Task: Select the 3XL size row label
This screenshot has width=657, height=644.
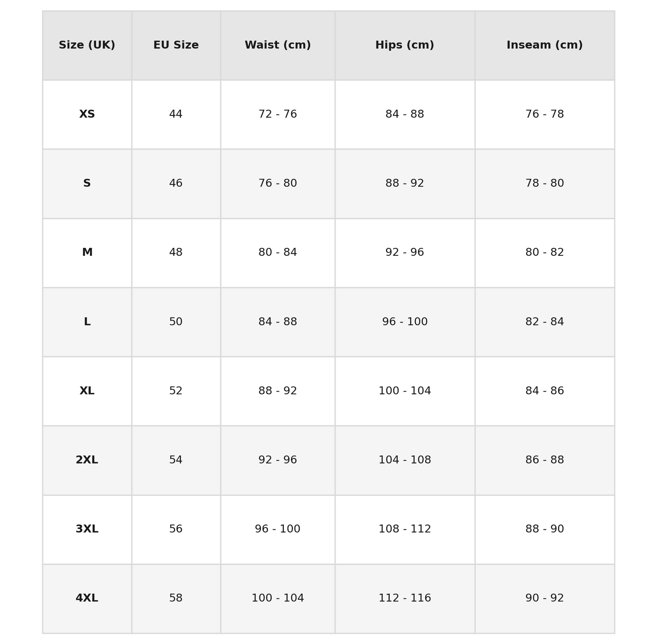Action: click(x=87, y=529)
